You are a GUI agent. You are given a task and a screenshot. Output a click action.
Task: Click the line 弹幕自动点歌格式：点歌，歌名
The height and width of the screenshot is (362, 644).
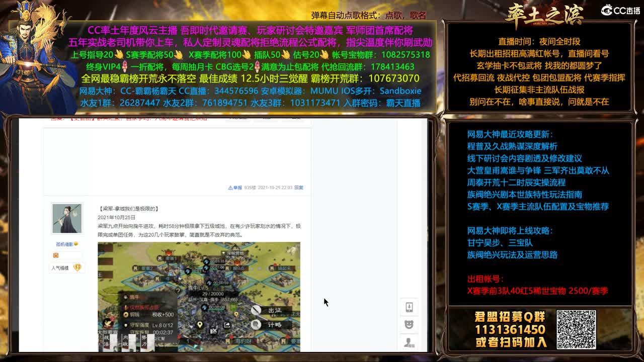pyautogui.click(x=369, y=16)
